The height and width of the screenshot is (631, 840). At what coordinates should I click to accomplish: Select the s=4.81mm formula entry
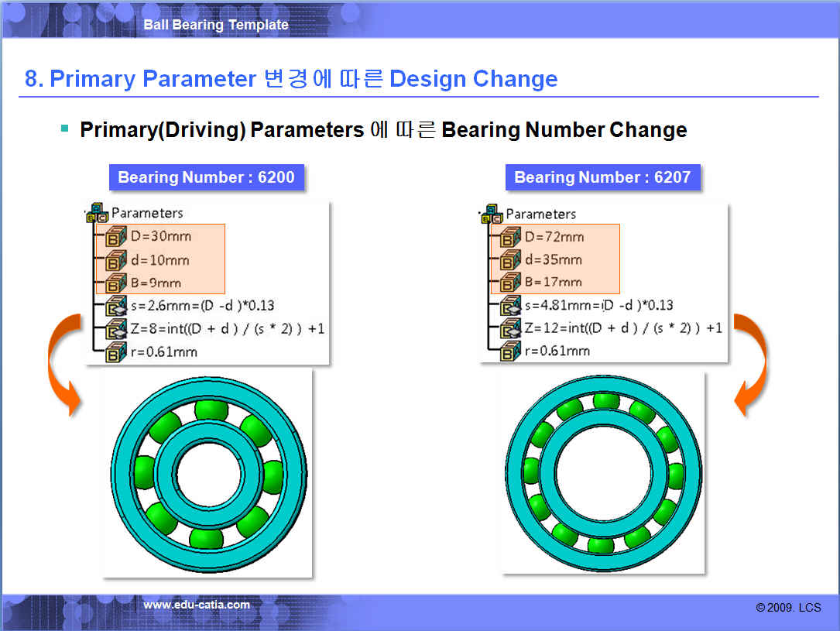point(598,305)
